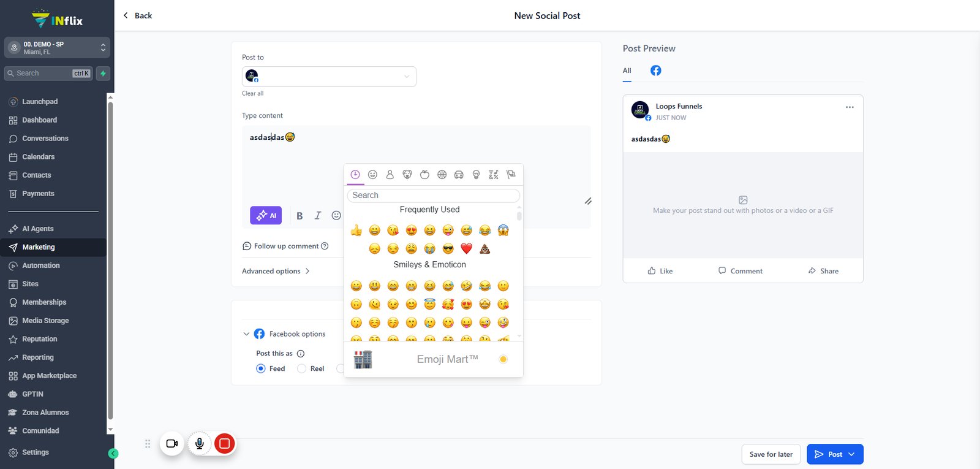Screen dimensions: 980x469
Task: Select the Flags emoji category
Action: click(511, 175)
